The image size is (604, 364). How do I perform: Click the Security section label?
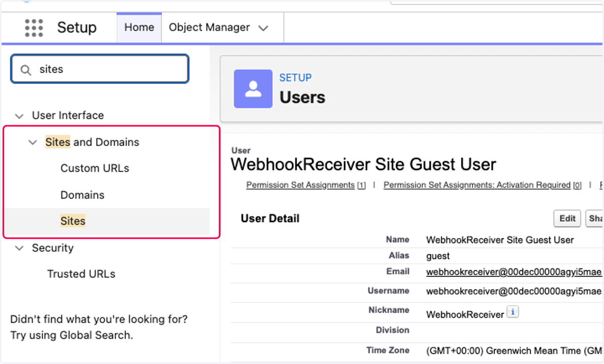tap(53, 248)
